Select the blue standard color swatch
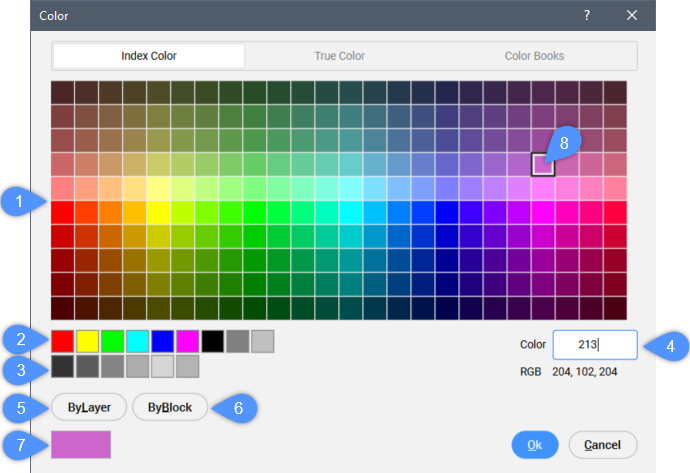 163,342
